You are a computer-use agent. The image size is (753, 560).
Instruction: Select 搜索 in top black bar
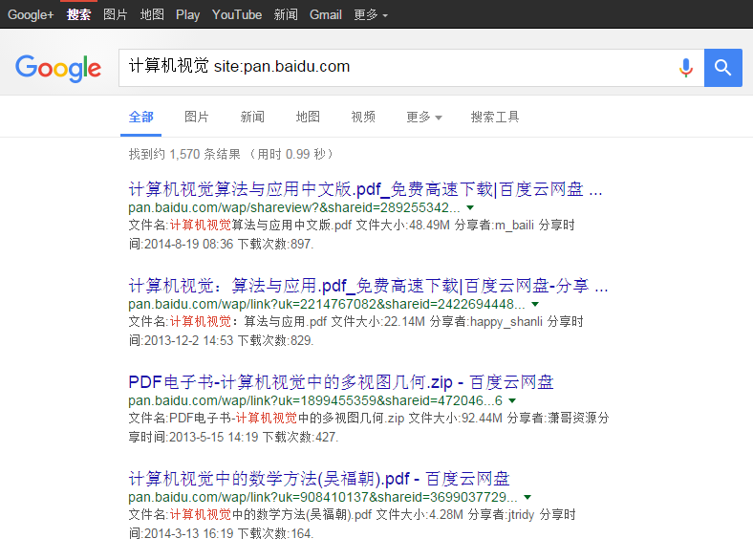[x=78, y=15]
